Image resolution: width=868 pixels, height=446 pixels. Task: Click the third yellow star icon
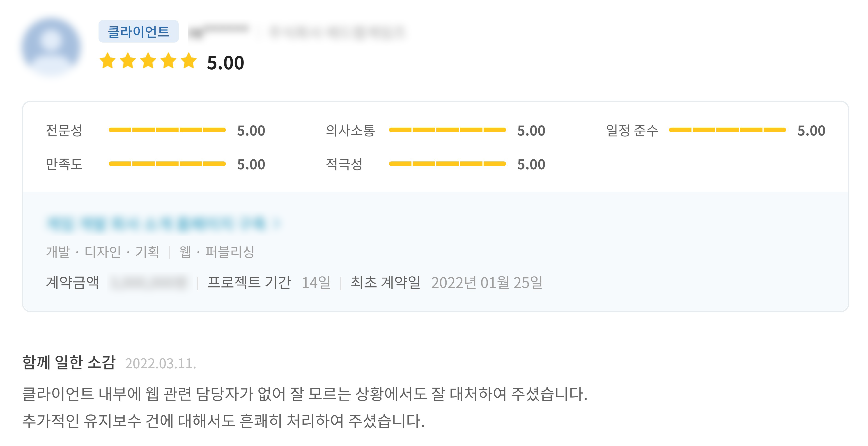point(148,61)
